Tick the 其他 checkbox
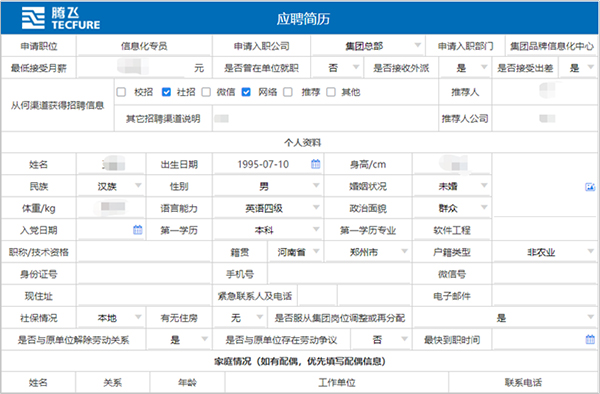This screenshot has width=600, height=394. [331, 92]
